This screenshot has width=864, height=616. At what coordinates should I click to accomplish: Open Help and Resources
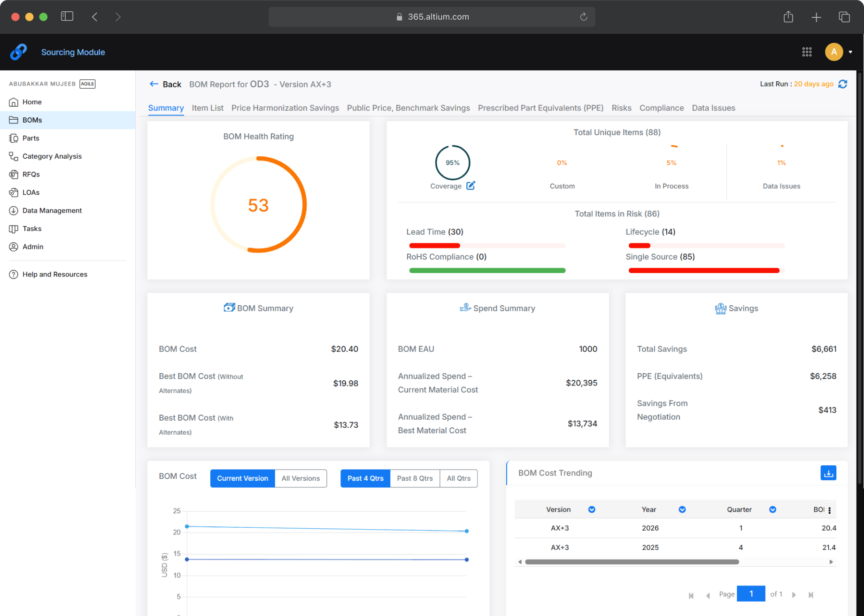coord(54,274)
